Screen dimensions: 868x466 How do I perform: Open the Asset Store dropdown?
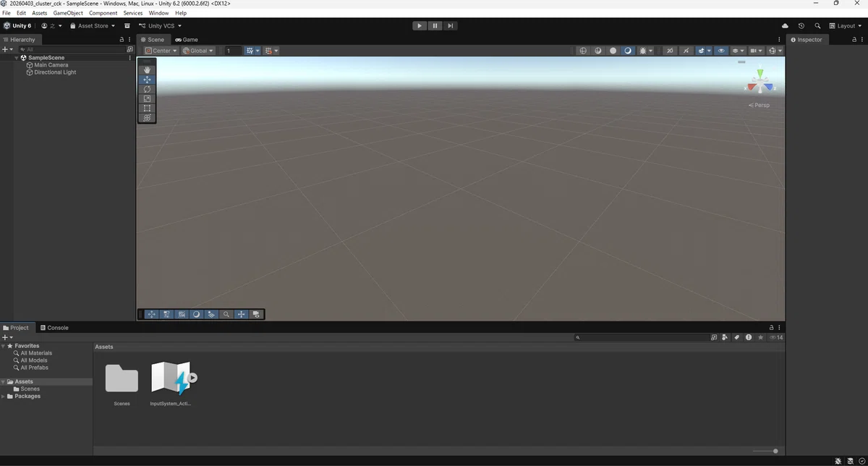(x=92, y=26)
